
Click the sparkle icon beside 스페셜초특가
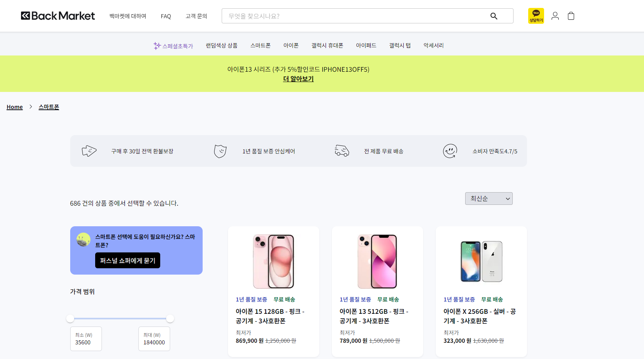click(x=157, y=45)
